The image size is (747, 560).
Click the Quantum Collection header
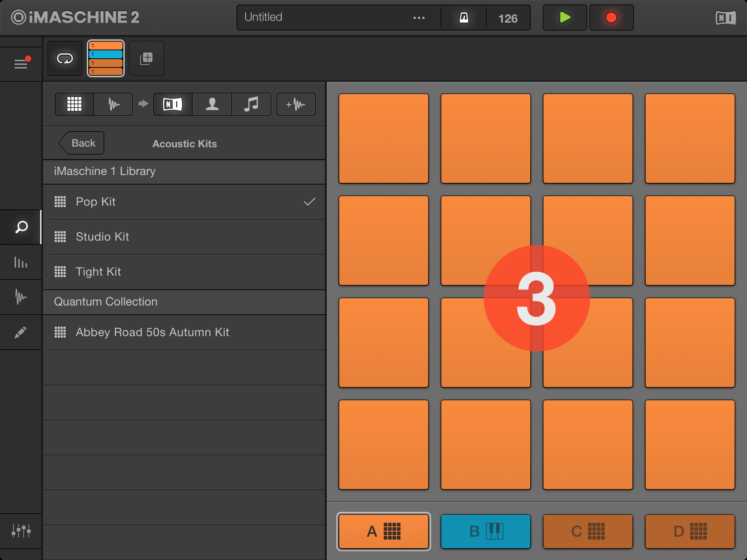point(184,302)
